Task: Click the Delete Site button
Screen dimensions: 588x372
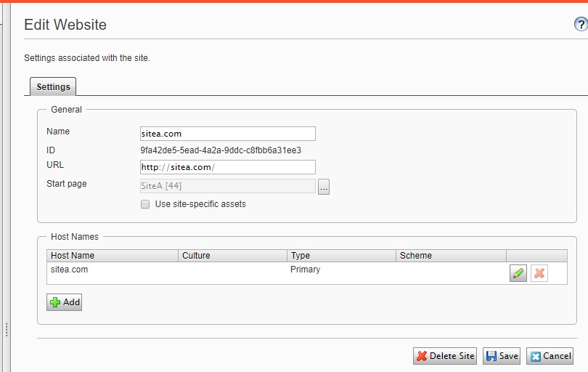Action: (x=445, y=356)
